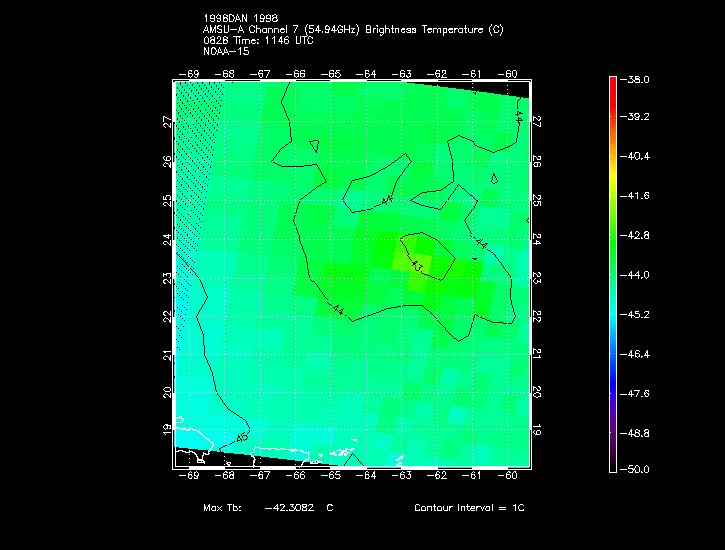The image size is (725, 550).
Task: Click the -46.4 color scale tick label
Action: 636,352
